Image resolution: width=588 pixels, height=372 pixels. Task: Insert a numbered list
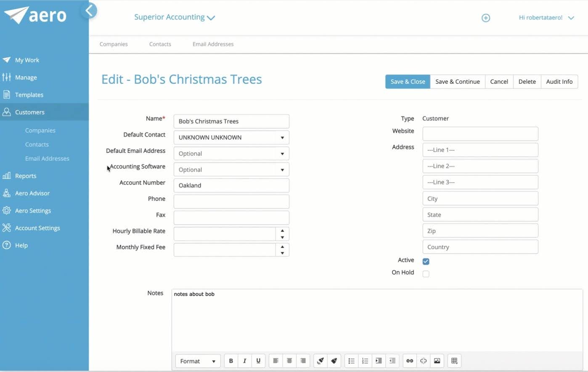pos(365,361)
